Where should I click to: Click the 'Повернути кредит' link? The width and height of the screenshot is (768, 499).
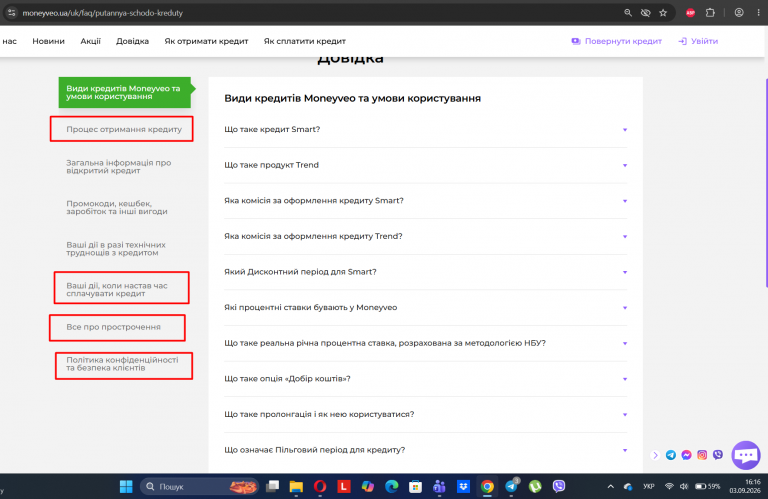point(617,41)
